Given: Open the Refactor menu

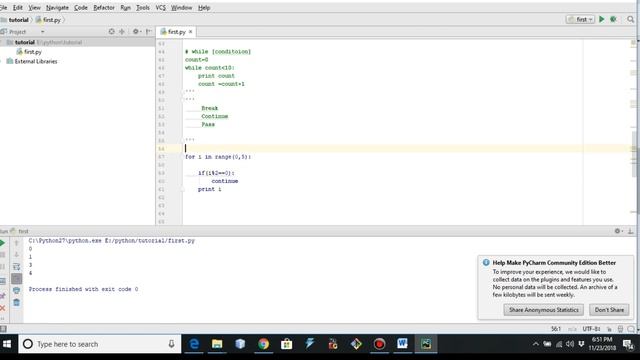Looking at the screenshot, I should [104, 7].
